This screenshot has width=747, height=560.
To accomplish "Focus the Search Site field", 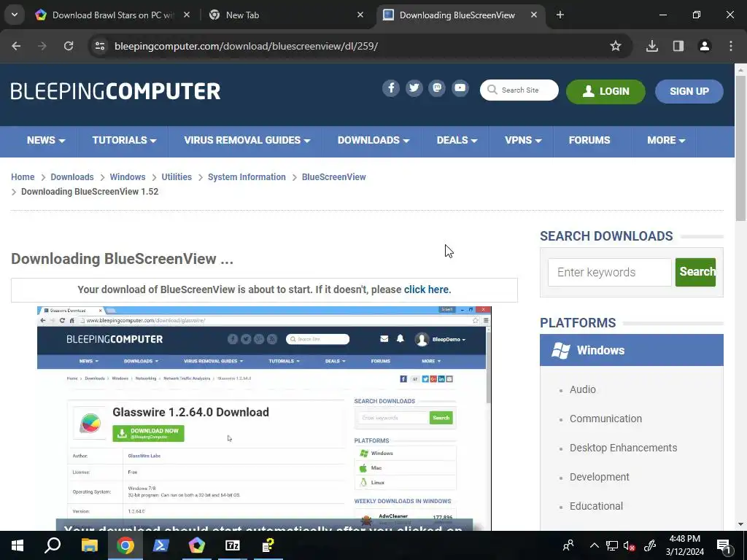I will coord(519,90).
